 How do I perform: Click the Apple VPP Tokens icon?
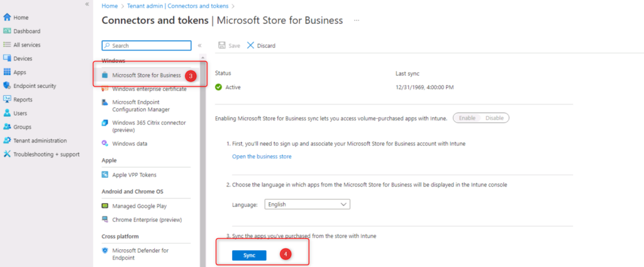[x=105, y=175]
